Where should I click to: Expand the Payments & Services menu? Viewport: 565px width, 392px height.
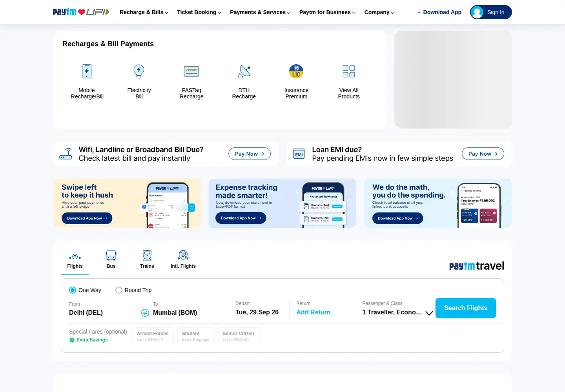pos(260,12)
